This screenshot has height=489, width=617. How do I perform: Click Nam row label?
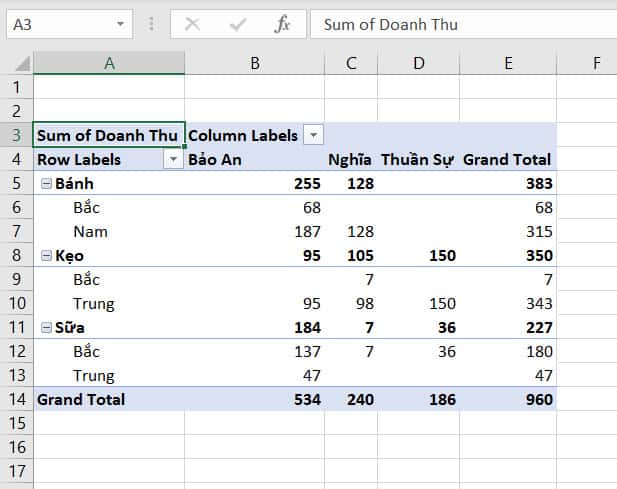click(x=91, y=231)
